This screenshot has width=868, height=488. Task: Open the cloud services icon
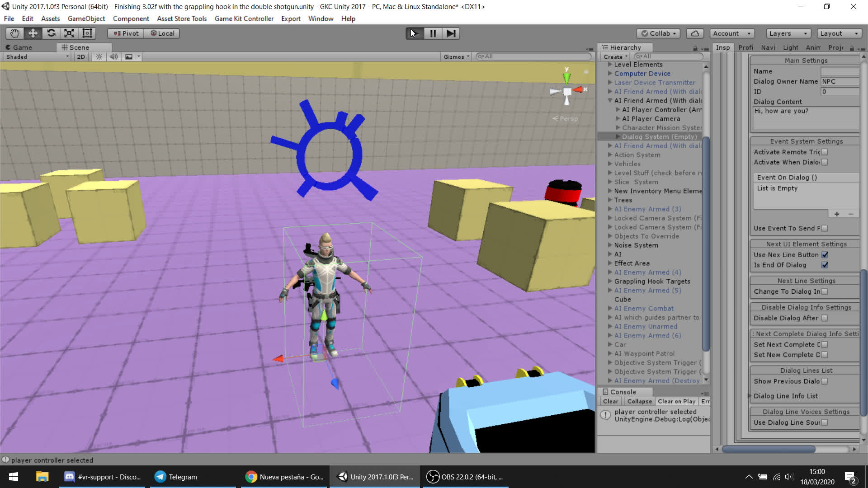[x=695, y=33]
